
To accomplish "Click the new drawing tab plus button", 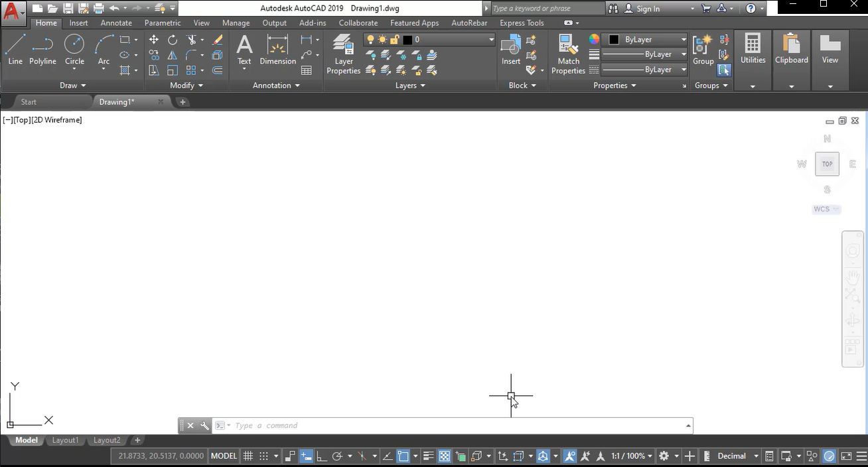I will point(182,102).
